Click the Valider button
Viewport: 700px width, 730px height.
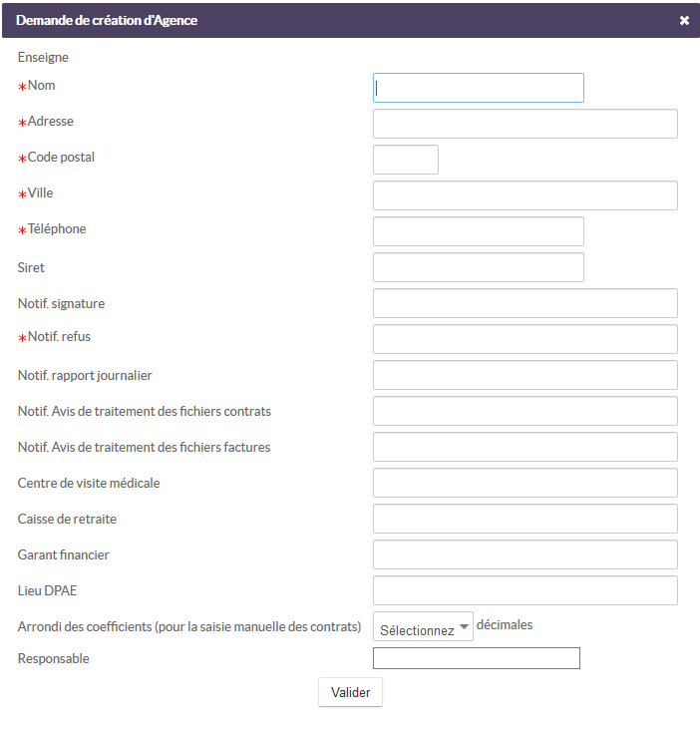pyautogui.click(x=350, y=692)
